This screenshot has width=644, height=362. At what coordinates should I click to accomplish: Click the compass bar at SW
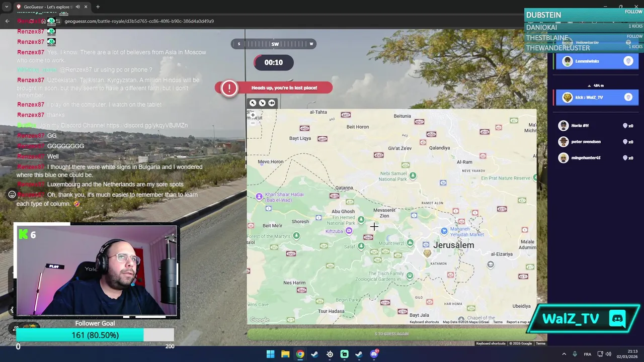click(275, 44)
